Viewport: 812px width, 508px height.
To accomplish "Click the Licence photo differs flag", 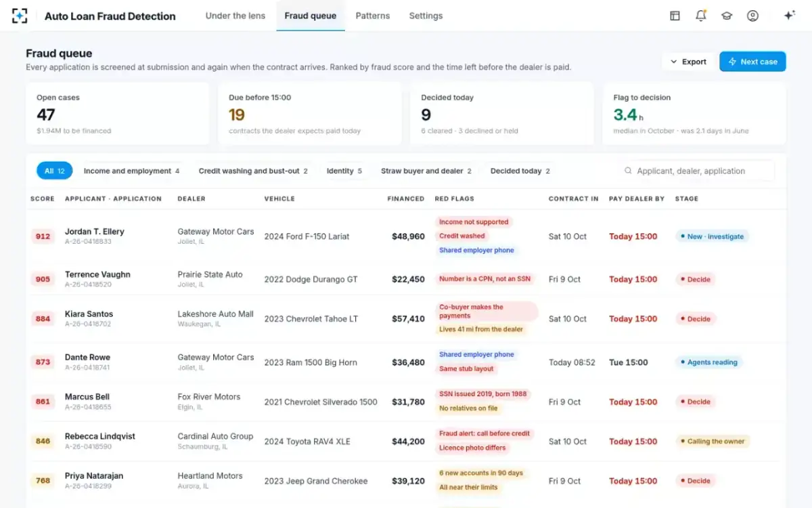I will [472, 448].
